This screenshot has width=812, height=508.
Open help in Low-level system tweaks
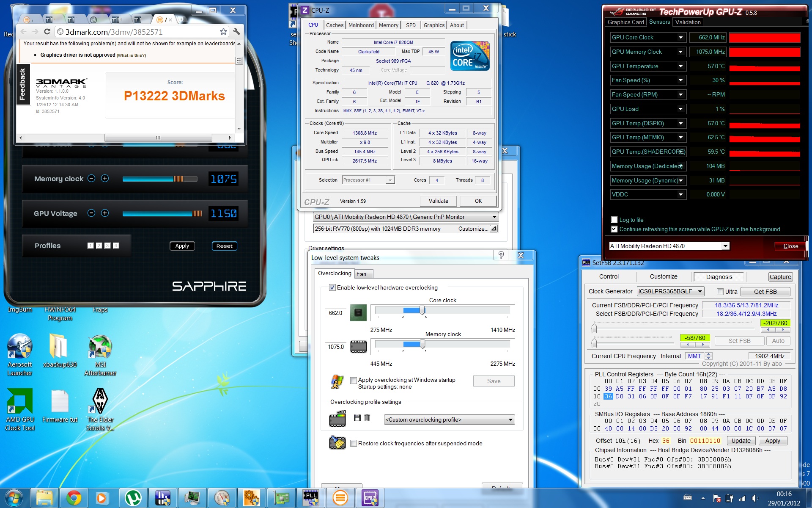[x=501, y=255]
